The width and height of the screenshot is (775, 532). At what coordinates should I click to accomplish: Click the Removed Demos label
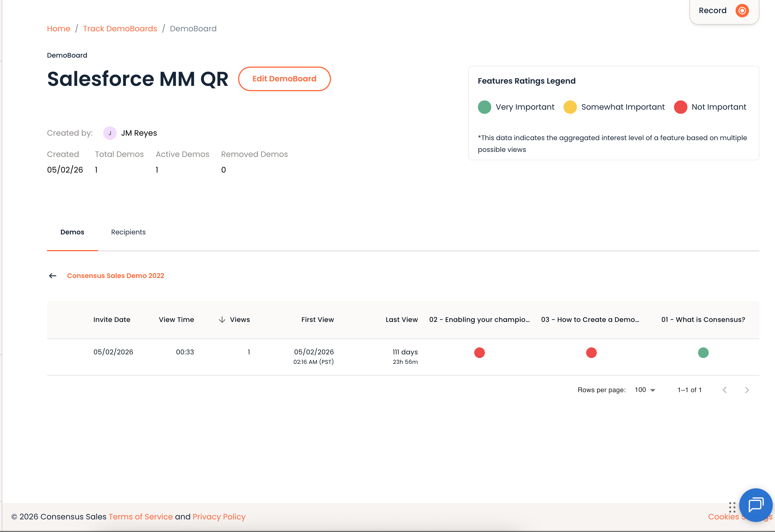[254, 154]
